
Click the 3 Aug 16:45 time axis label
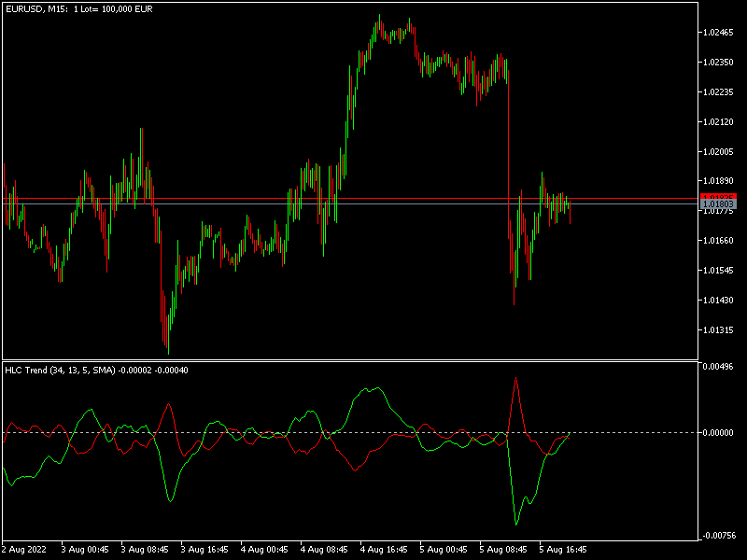pos(204,550)
